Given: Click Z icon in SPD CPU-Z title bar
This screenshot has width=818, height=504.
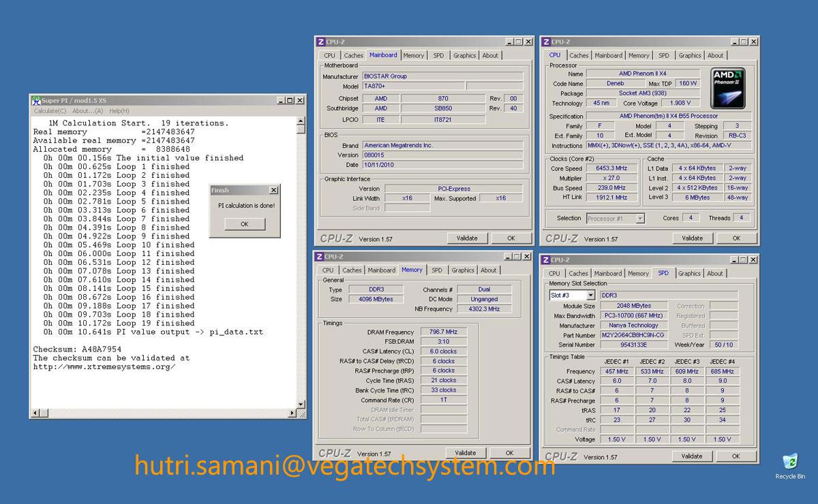Looking at the screenshot, I should pyautogui.click(x=545, y=259).
